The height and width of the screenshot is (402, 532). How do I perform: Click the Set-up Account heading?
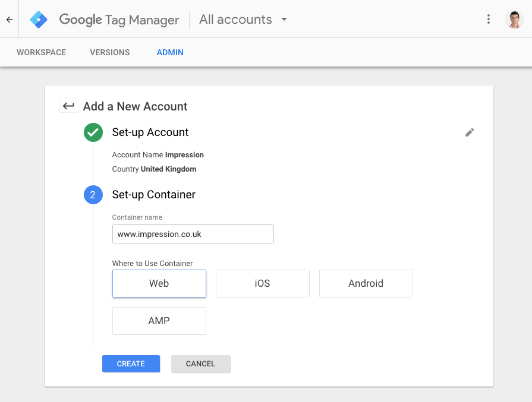tap(150, 132)
